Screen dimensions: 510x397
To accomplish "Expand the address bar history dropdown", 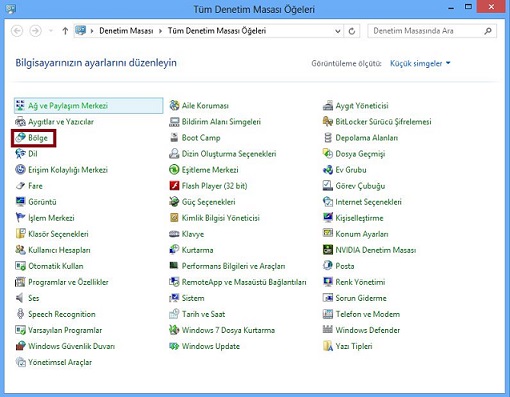I will click(x=338, y=31).
